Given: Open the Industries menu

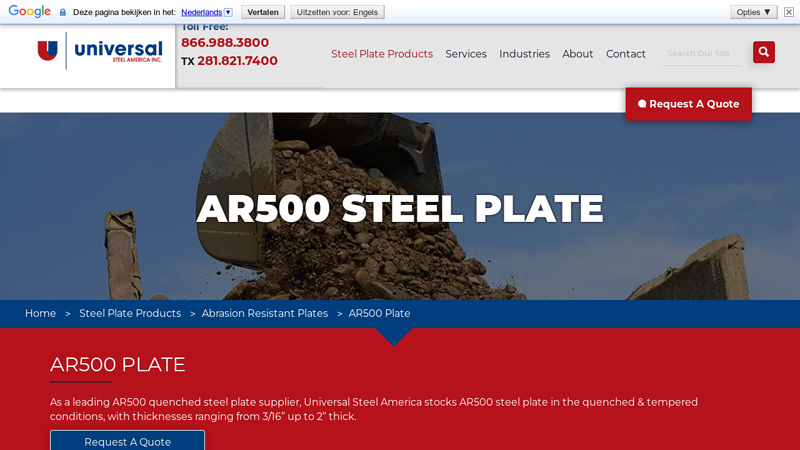Looking at the screenshot, I should pos(524,54).
